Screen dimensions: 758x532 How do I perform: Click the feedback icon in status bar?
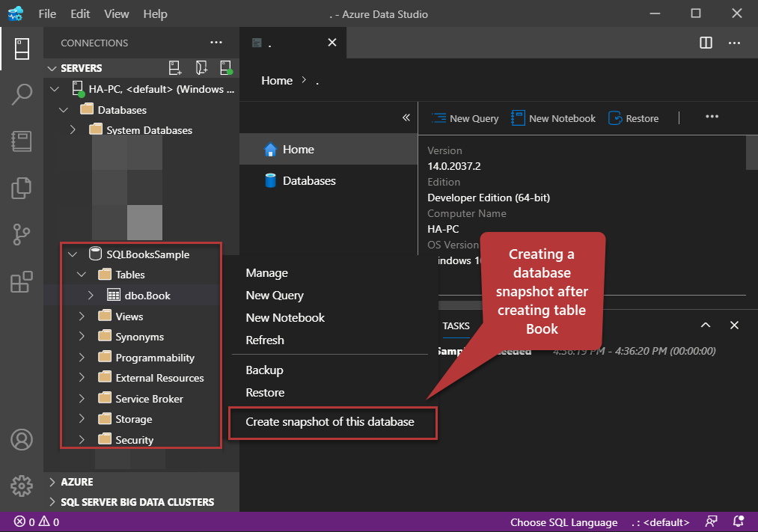(711, 522)
